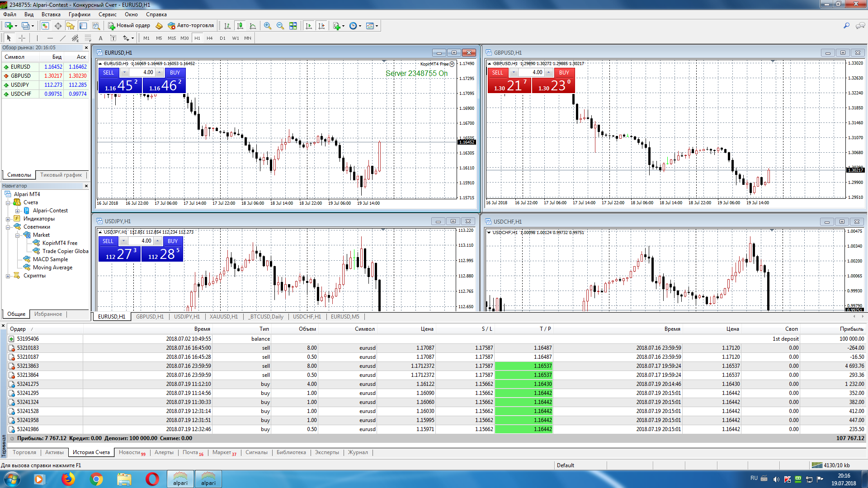Click the zoom in chart icon
This screenshot has height=488, width=868.
tap(268, 26)
